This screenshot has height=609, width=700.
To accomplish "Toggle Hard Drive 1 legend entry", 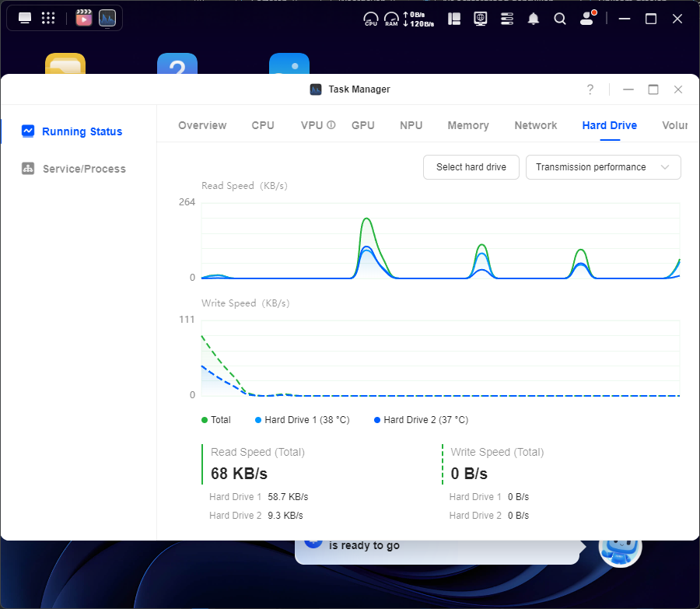I will 302,420.
